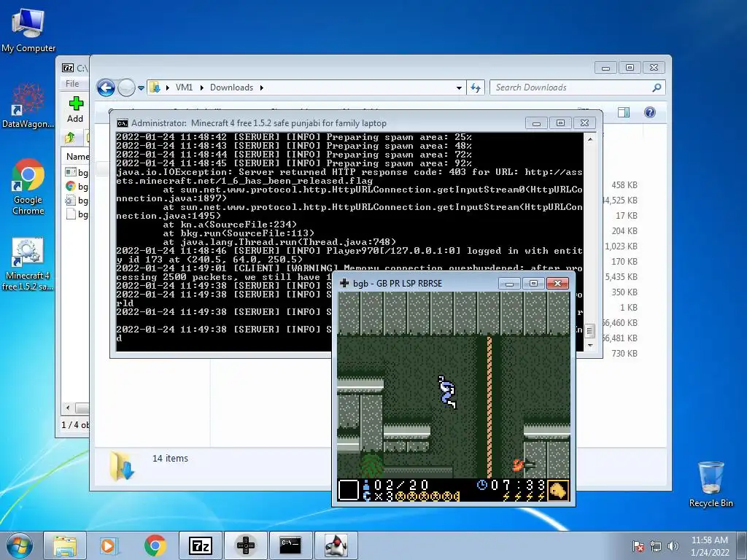Click command prompt scrollbar thumb
Image resolution: width=747 pixels, height=560 pixels.
click(589, 330)
